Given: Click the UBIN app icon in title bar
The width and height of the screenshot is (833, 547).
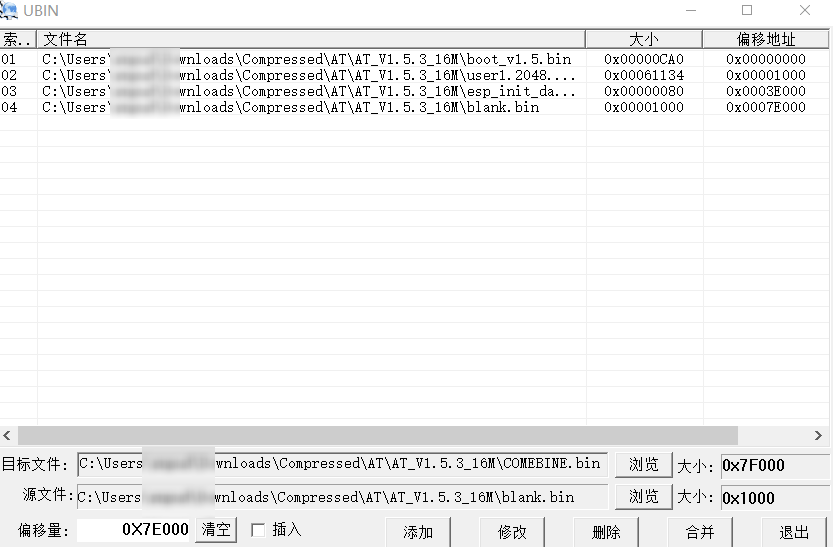Looking at the screenshot, I should pyautogui.click(x=9, y=10).
